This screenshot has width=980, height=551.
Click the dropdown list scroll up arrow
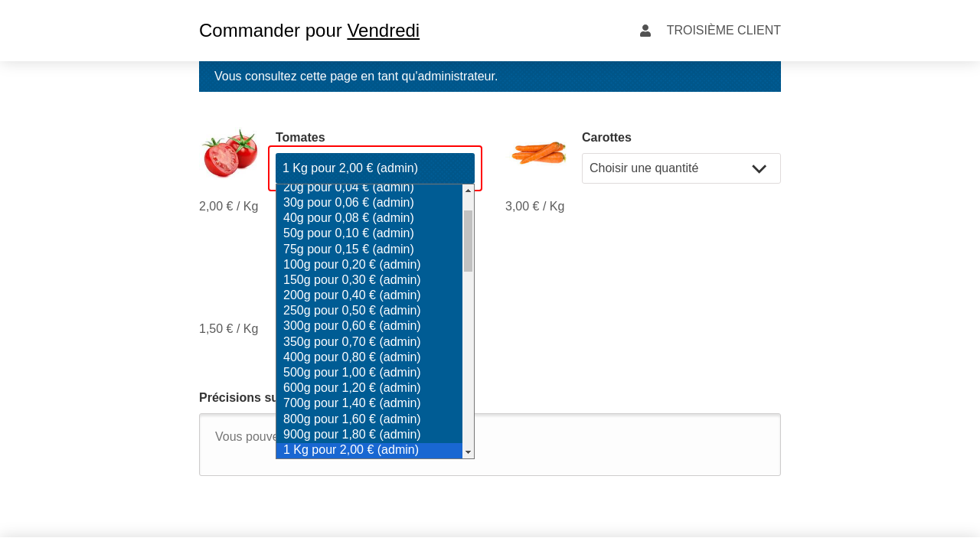(x=468, y=190)
